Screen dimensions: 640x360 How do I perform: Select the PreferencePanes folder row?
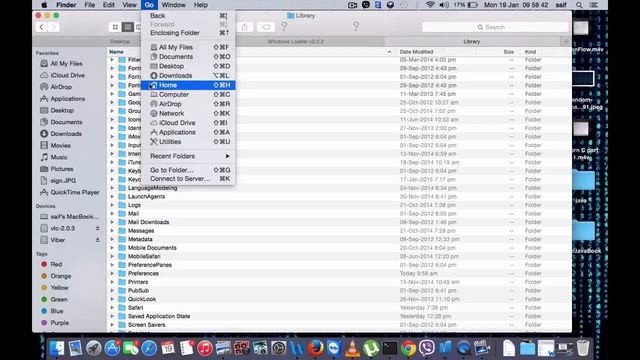click(x=339, y=265)
